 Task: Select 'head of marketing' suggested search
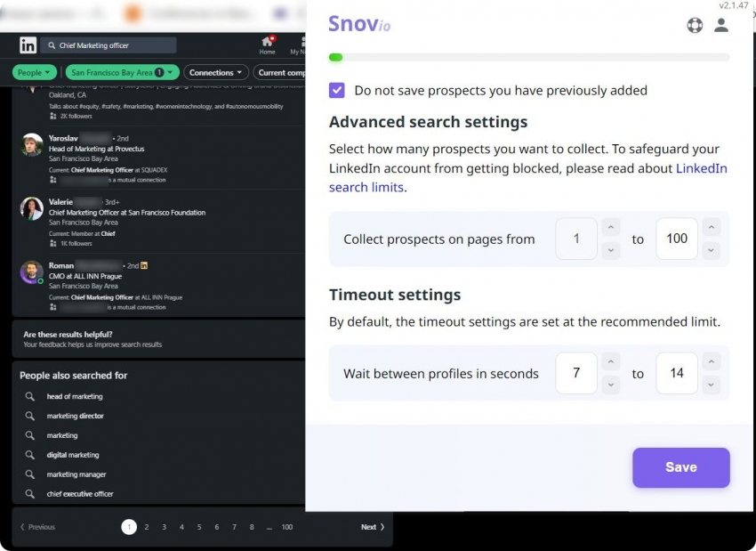coord(75,396)
